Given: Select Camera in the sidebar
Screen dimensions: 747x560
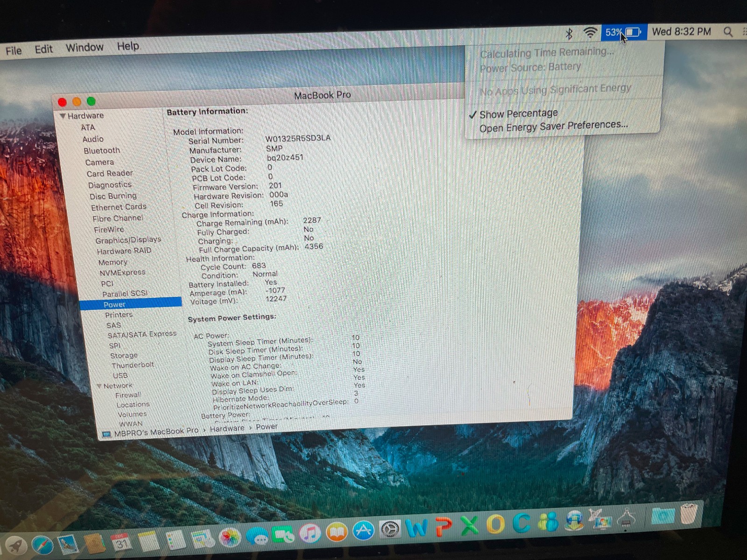Looking at the screenshot, I should coord(99,162).
